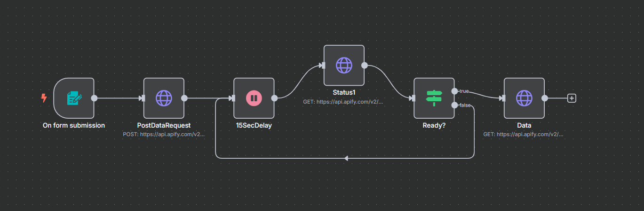644x211 pixels.
Task: Click the input connector of Status1 node
Action: (323, 65)
